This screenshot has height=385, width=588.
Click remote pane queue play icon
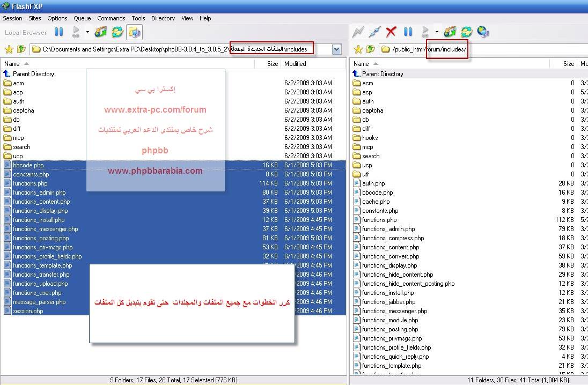[425, 32]
